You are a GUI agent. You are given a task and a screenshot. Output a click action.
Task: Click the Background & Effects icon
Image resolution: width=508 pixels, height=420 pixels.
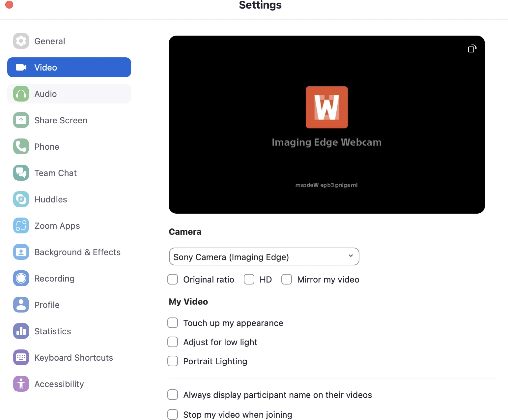point(21,252)
